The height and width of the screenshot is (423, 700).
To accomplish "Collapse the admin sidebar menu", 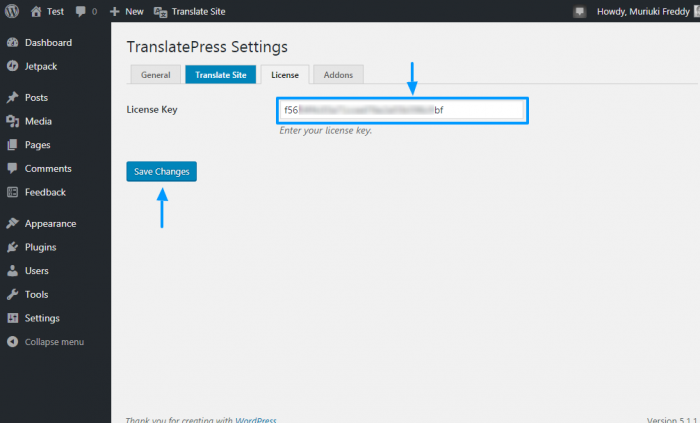I will [x=46, y=342].
